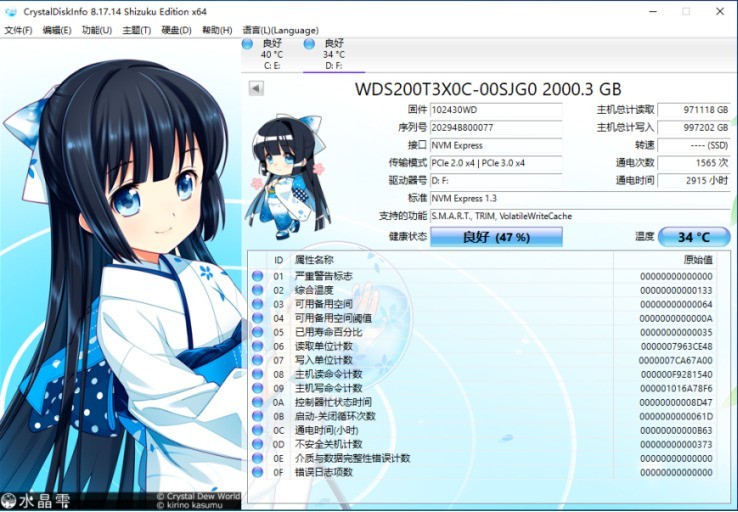Click raw value 000000F9281540
This screenshot has width=738, height=512.
click(x=676, y=375)
